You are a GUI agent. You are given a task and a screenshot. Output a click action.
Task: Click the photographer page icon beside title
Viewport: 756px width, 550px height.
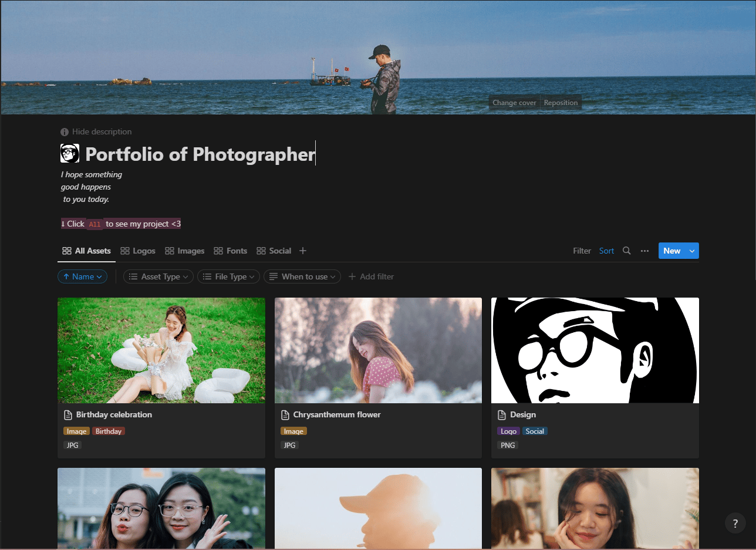pyautogui.click(x=70, y=154)
